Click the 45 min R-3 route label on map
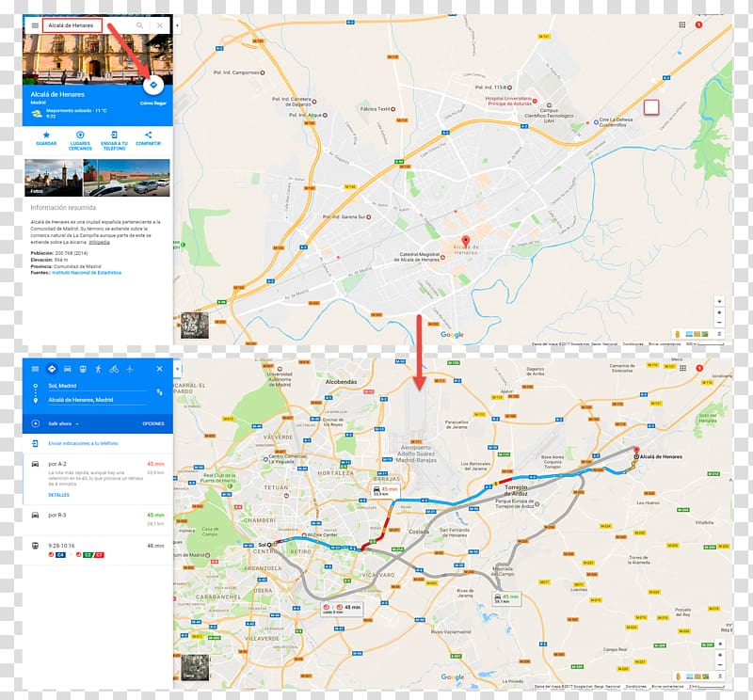The image size is (753, 700). 506,598
